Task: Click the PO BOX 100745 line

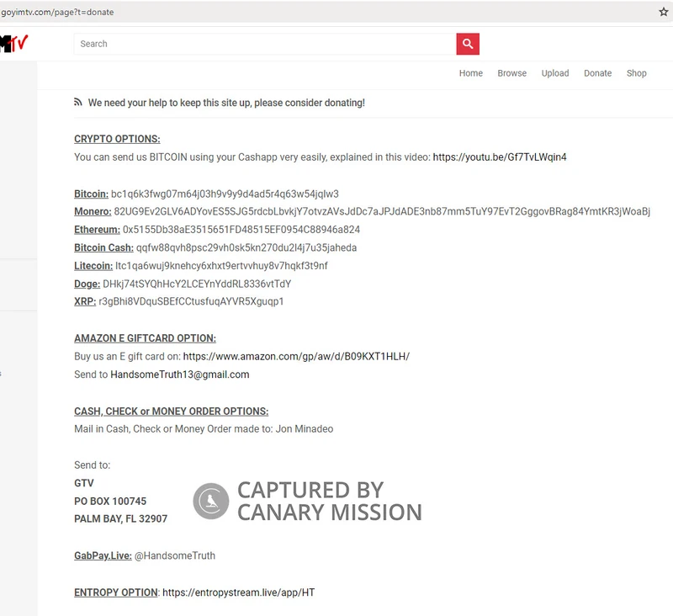Action: [x=110, y=501]
